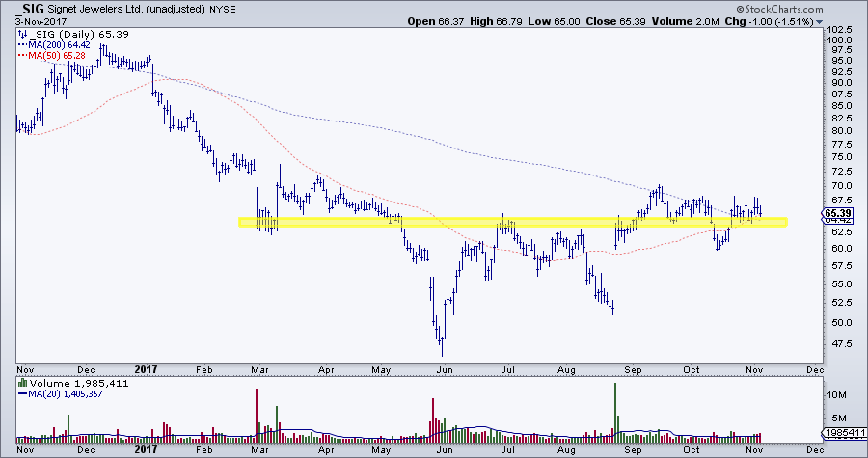Click the 1985411 volume tag on right axis
The image size is (868, 458).
842,434
